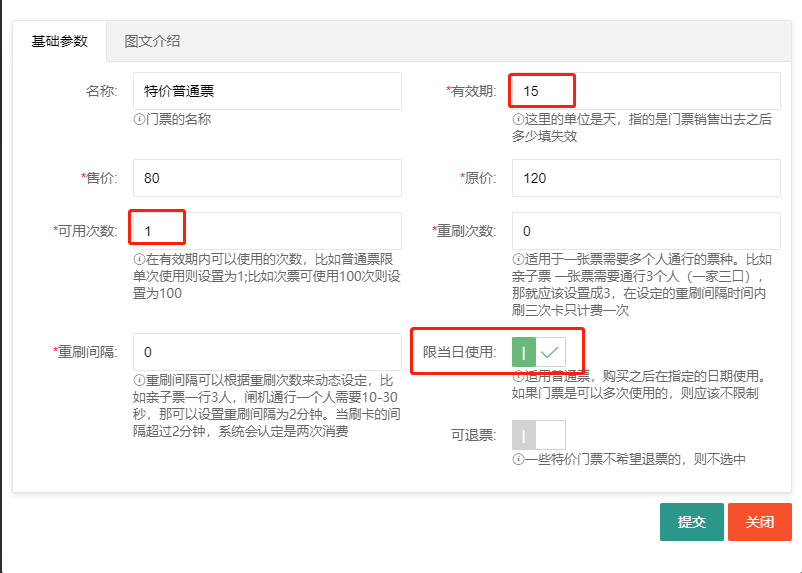Click info icon under 重刷间隔 field

tap(139, 381)
